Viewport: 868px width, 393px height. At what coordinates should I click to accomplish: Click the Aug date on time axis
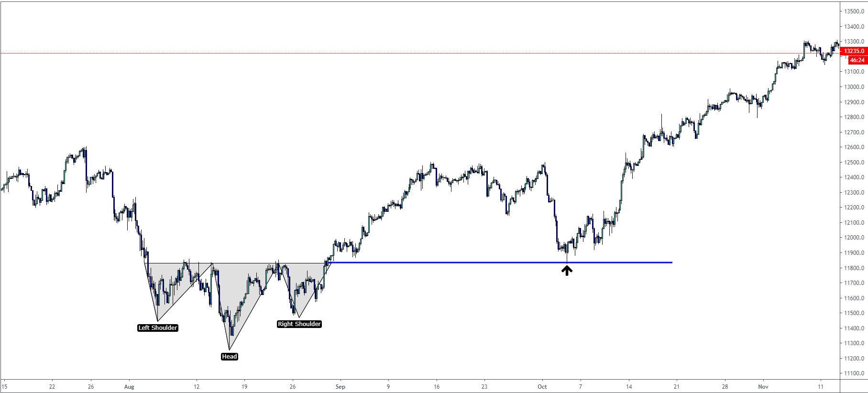point(129,387)
